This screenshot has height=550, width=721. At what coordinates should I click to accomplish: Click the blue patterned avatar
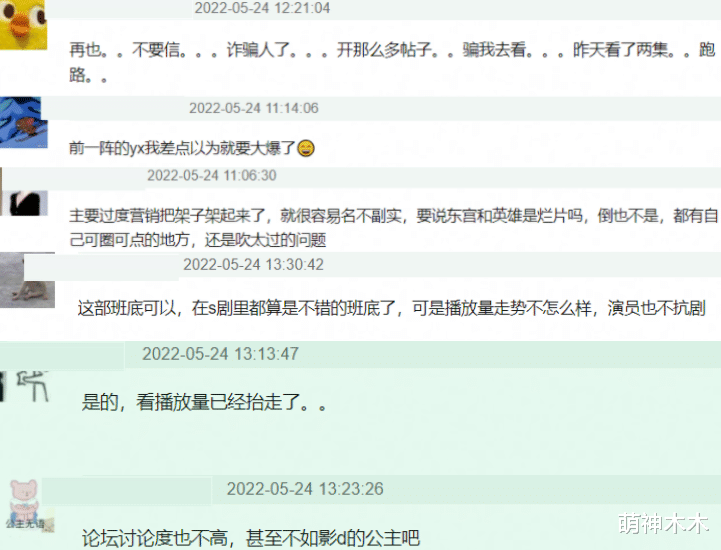click(x=23, y=122)
